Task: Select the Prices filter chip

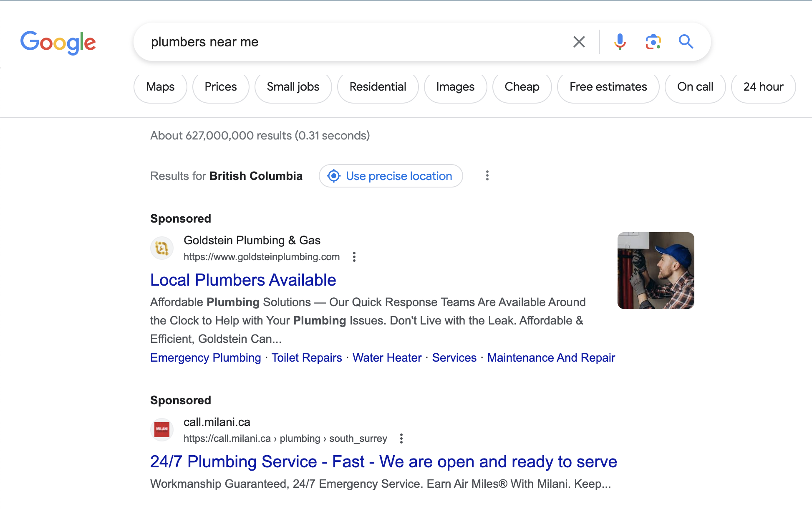Action: (x=220, y=87)
